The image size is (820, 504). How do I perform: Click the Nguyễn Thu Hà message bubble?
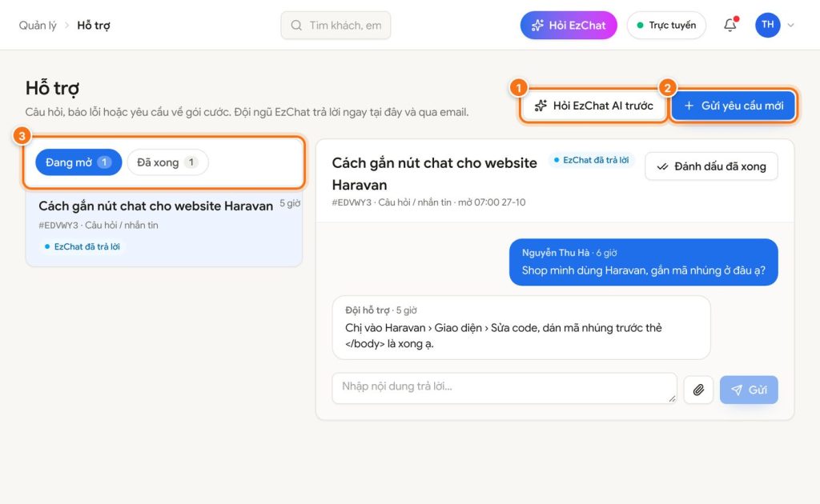[x=644, y=262]
